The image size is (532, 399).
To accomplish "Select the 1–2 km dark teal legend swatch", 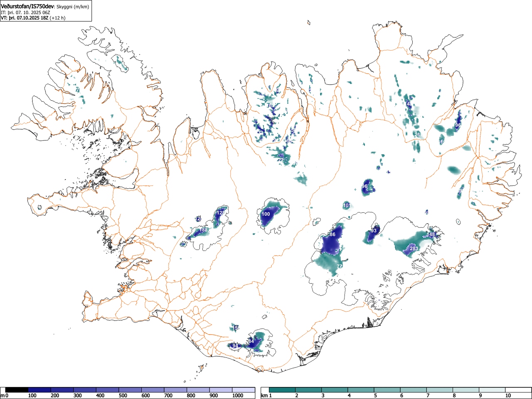I will coord(282,390).
